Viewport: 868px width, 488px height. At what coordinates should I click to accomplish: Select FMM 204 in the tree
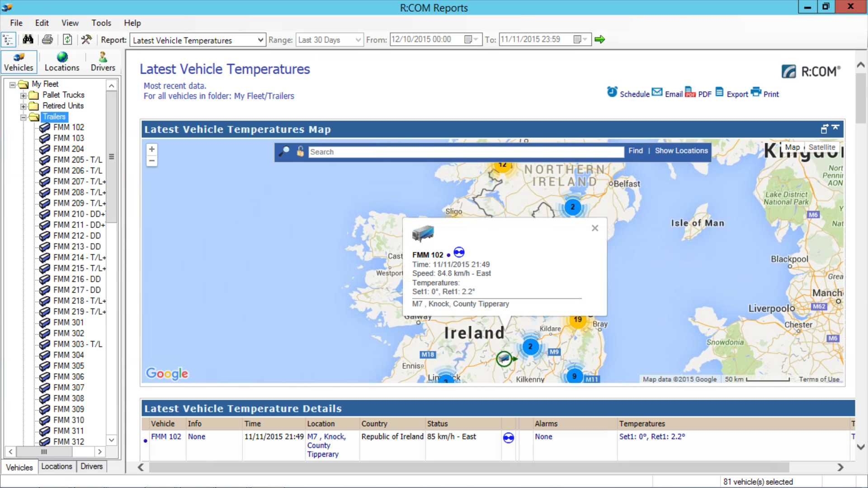pyautogui.click(x=69, y=149)
